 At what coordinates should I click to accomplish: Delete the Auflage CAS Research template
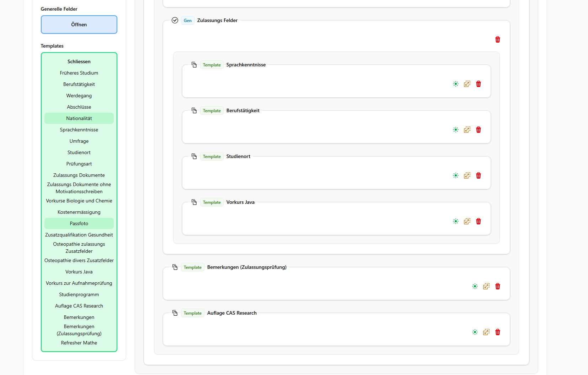coord(497,332)
